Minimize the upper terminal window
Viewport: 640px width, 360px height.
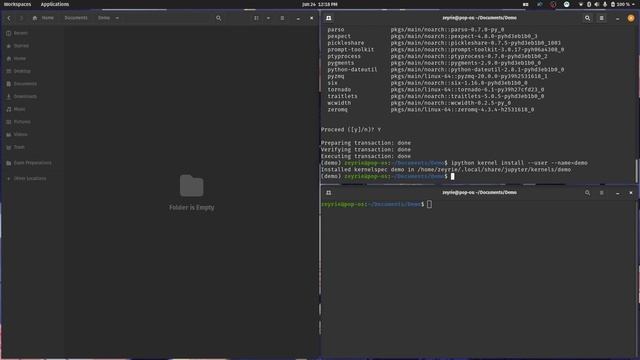(618, 18)
